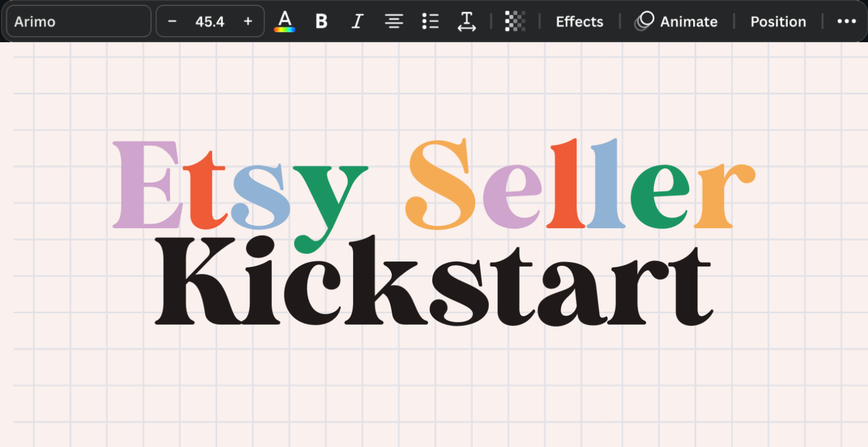Toggle bold formatting
Screen dimensions: 868x447
click(321, 22)
